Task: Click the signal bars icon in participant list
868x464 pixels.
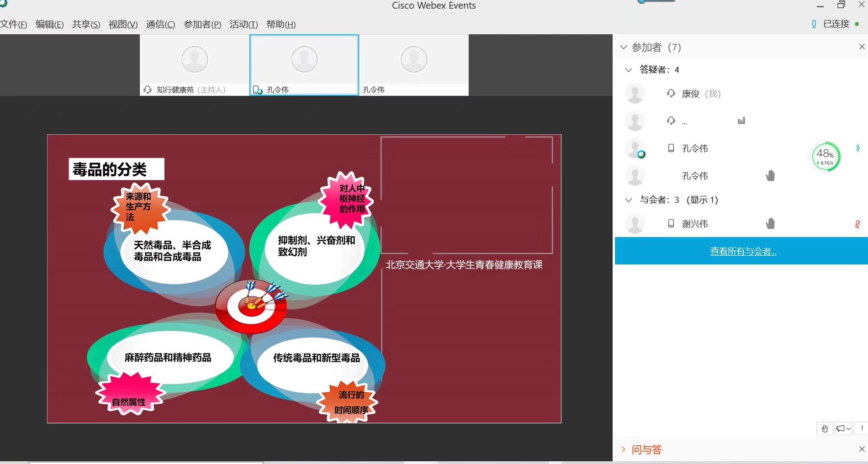Action: 741,121
